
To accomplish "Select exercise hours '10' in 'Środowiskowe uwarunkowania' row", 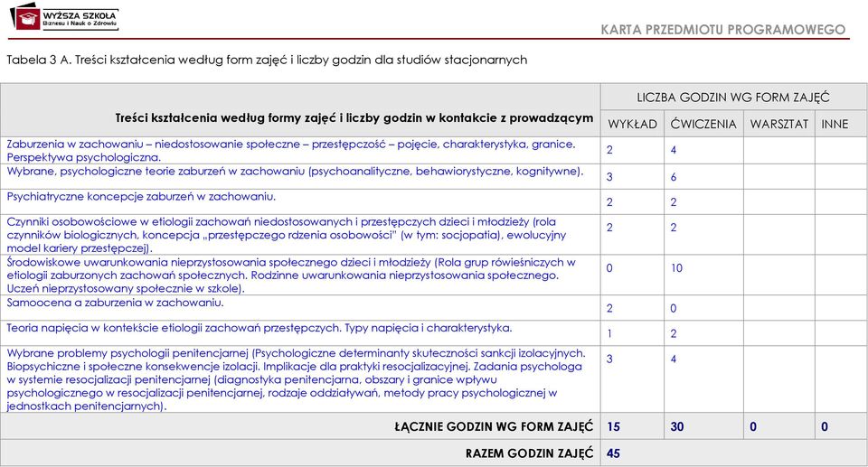I will tap(676, 268).
